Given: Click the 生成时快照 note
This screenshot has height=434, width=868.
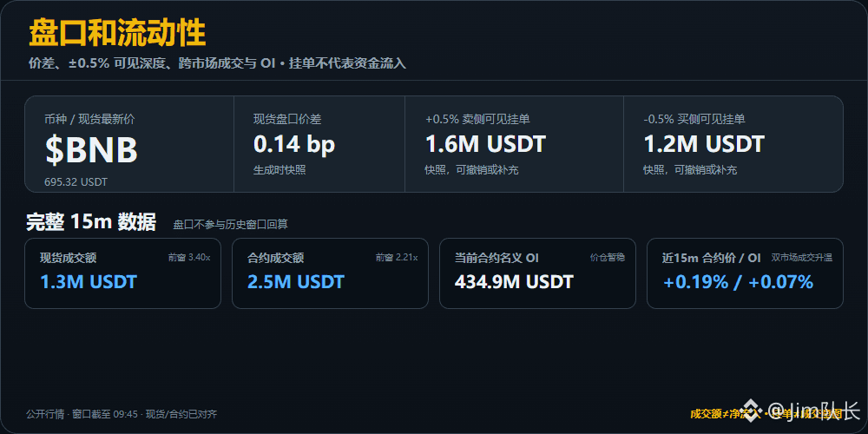Looking at the screenshot, I should [x=279, y=170].
